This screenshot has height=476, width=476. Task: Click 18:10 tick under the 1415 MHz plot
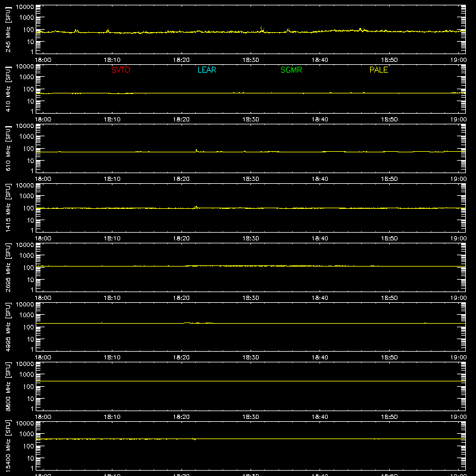click(112, 239)
